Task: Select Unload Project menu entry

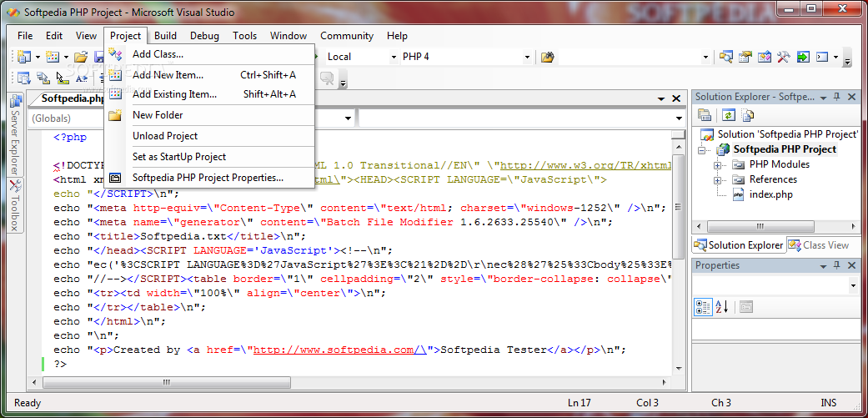Action: 209,136
